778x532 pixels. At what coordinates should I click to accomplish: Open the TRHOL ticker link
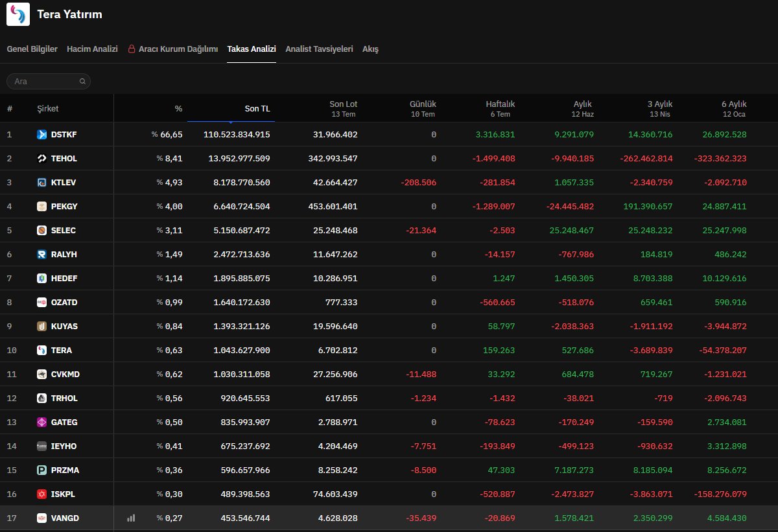pos(64,399)
